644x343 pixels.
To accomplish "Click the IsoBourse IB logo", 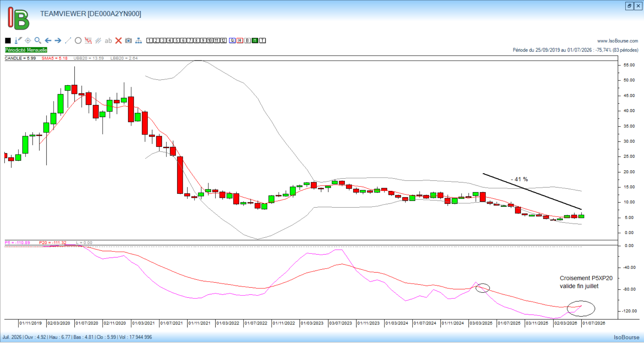I will click(18, 18).
